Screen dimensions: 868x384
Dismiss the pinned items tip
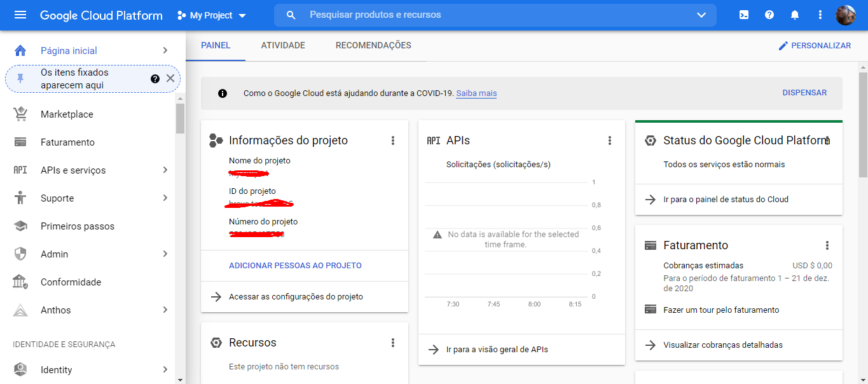[170, 78]
